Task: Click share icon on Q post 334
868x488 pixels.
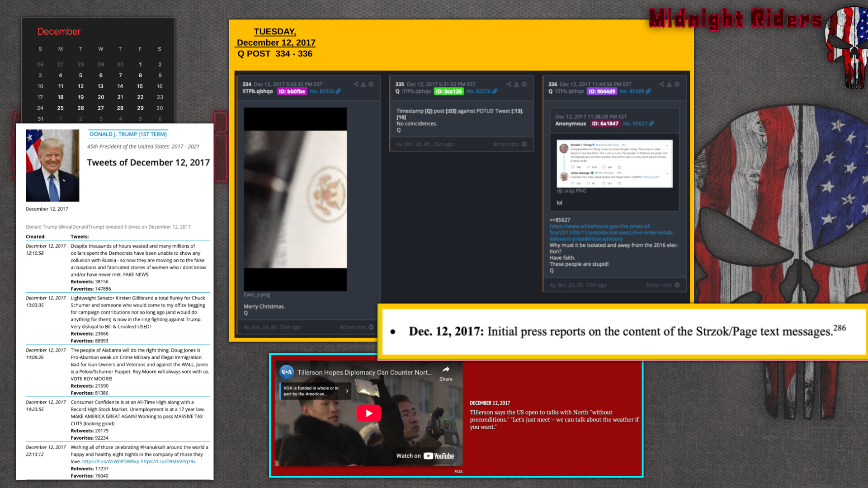Action: pos(356,84)
